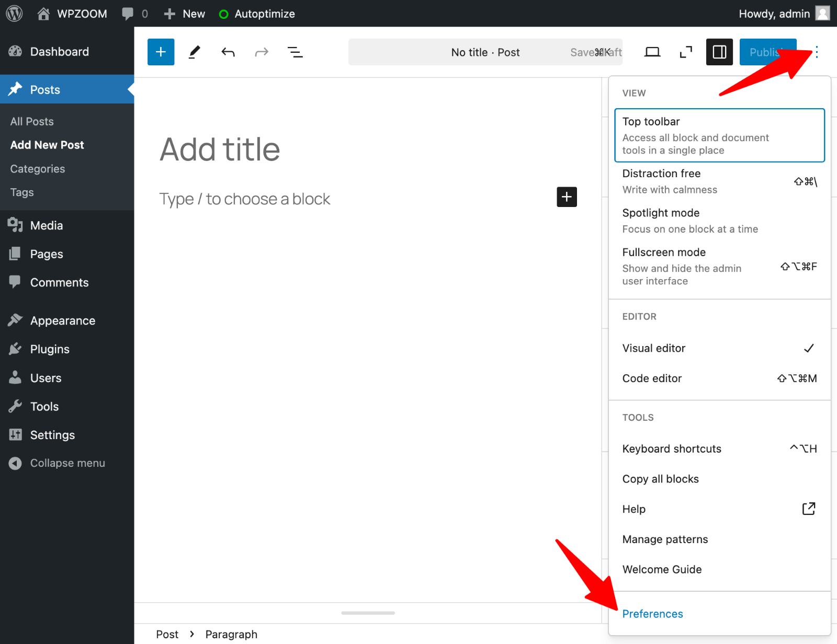Select Add New Post submenu item
837x644 pixels.
[47, 145]
